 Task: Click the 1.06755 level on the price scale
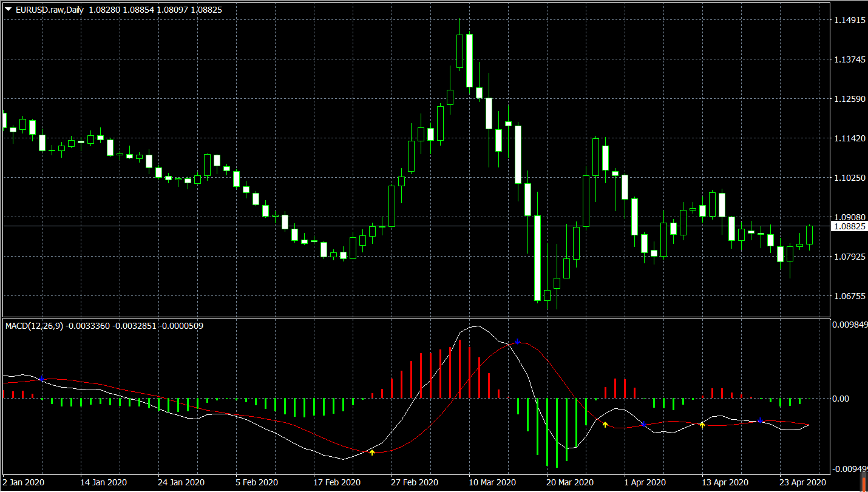point(849,296)
